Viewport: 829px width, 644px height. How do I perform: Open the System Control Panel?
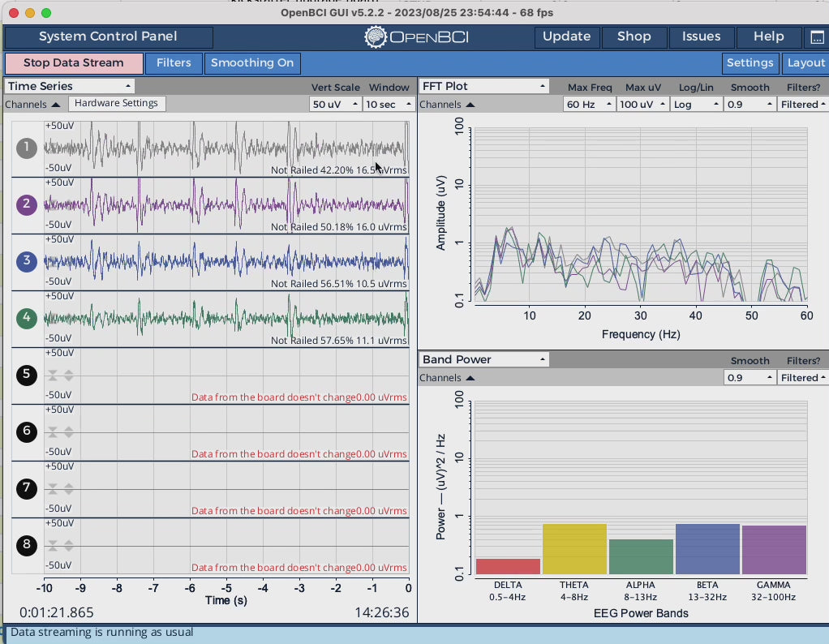point(109,37)
